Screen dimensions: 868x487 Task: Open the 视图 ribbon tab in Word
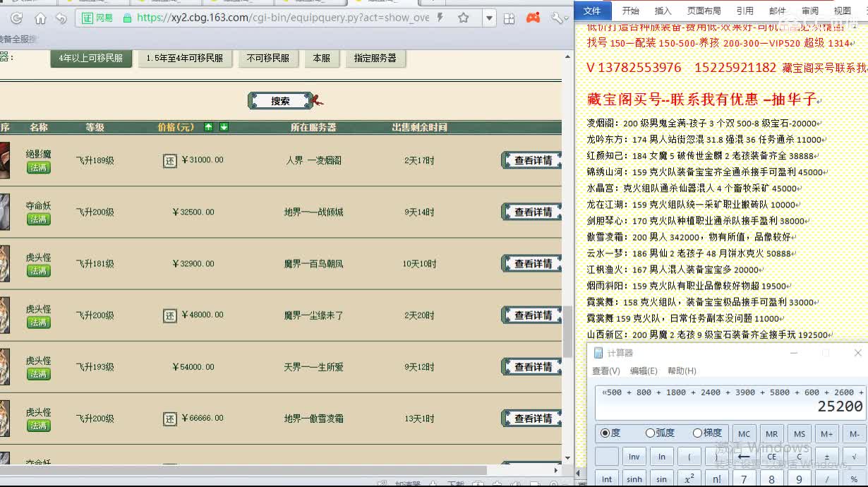(843, 11)
